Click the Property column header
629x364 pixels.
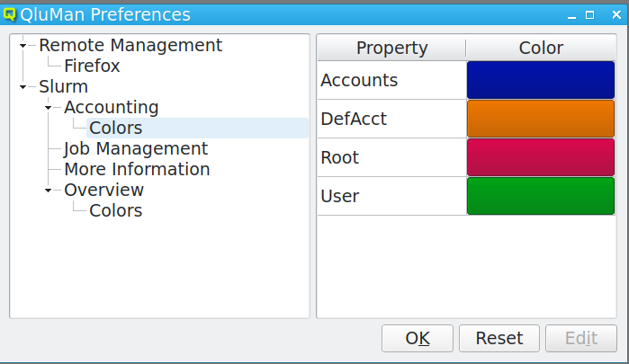pos(391,48)
